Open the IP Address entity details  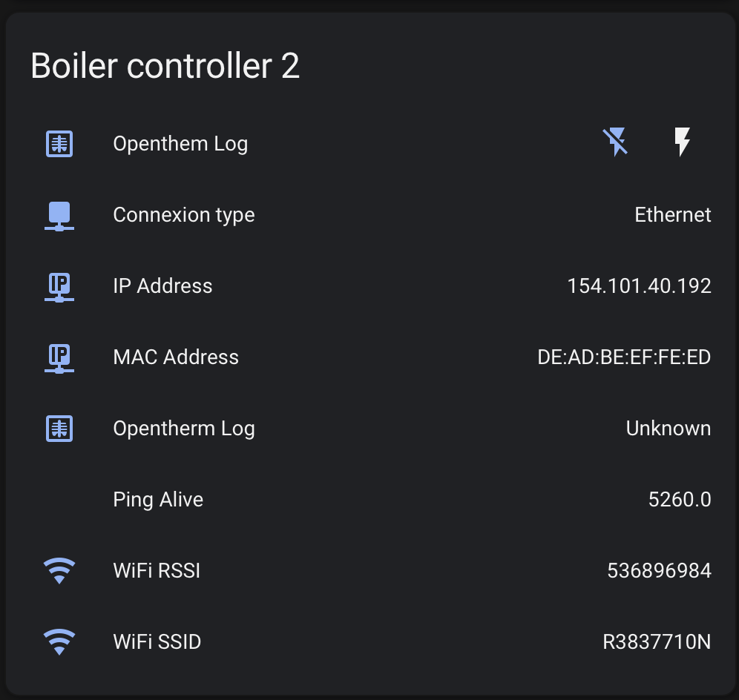click(x=162, y=286)
